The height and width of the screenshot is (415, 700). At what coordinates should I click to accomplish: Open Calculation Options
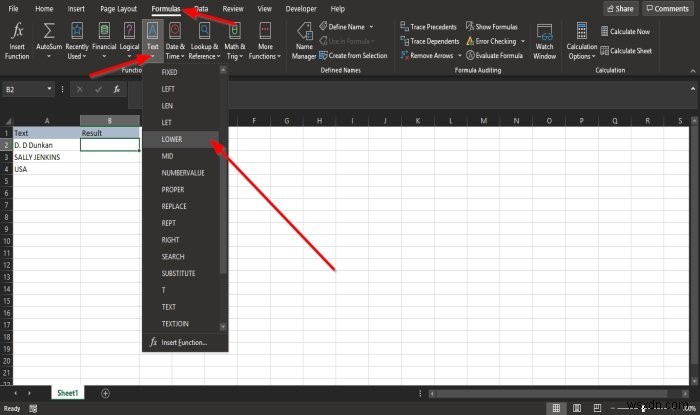pyautogui.click(x=582, y=40)
